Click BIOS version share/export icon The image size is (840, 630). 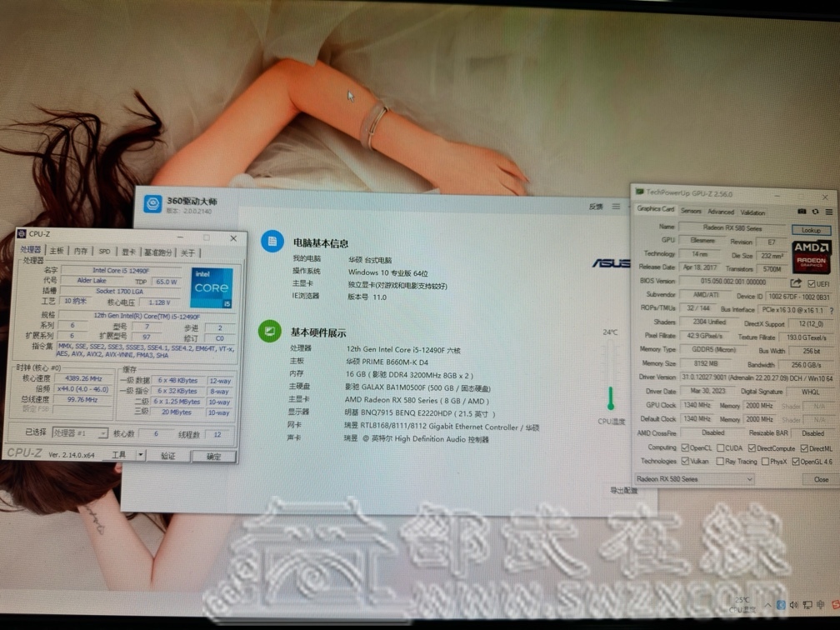click(796, 283)
